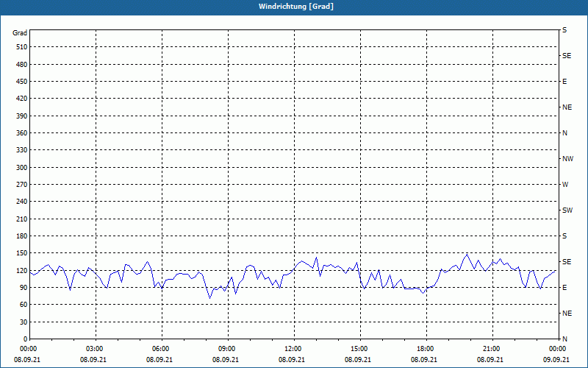The image size is (588, 368).
Task: Click the 09.09.21 date label
Action: pyautogui.click(x=556, y=359)
